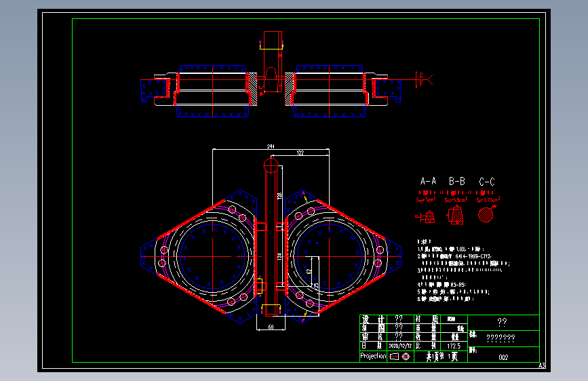588x381 pixels.
Task: Select the 122 horizontal dimension text
Action: point(300,153)
